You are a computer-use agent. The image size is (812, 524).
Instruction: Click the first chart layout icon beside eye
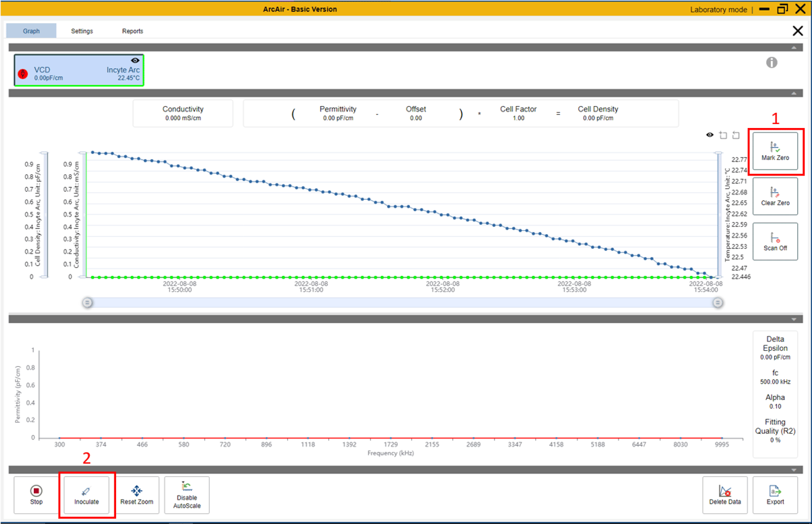click(x=723, y=135)
